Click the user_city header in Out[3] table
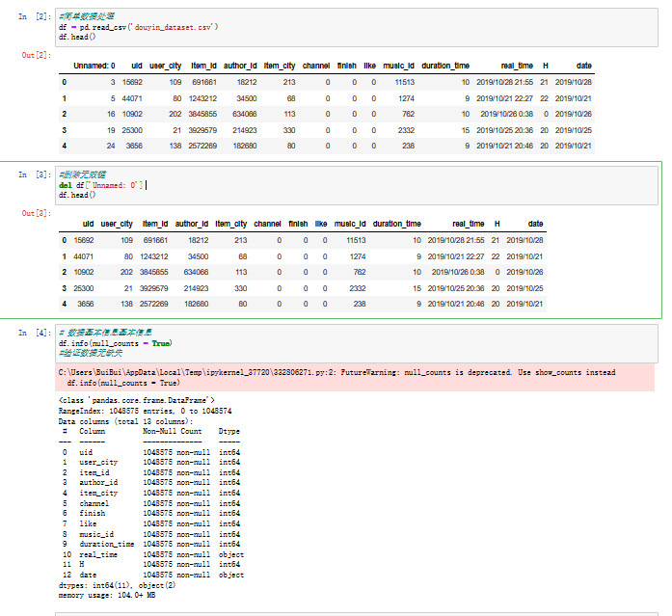Screen dimensions: 672x616 117,224
